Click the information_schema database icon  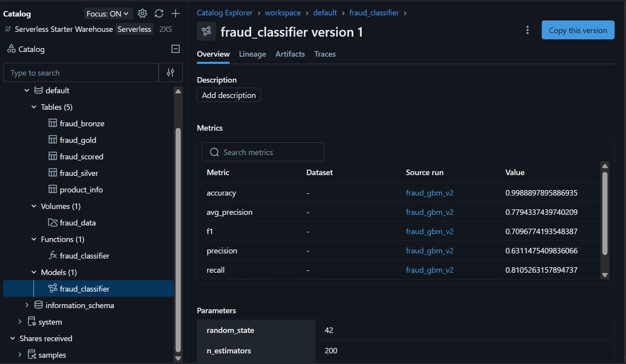click(x=39, y=305)
